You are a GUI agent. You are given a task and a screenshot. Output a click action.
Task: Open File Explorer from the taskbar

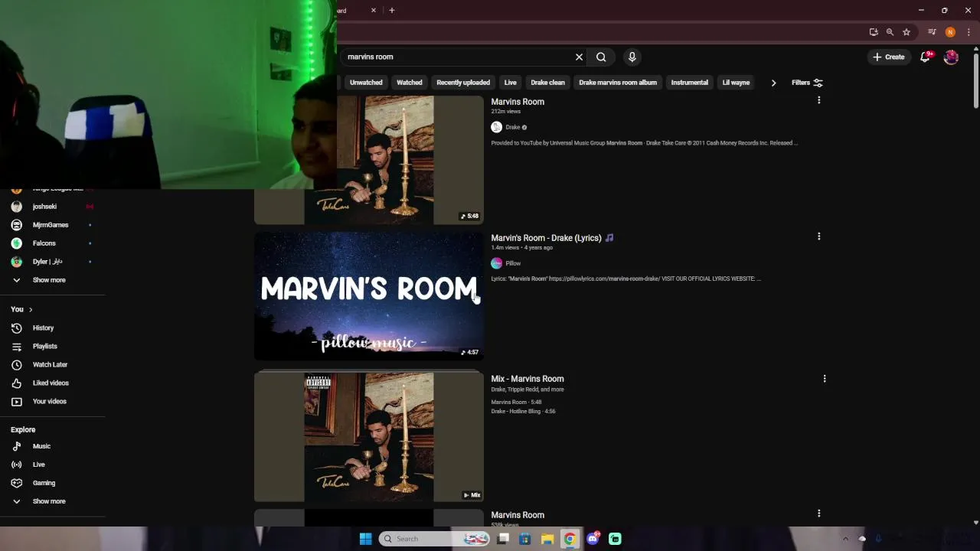(x=547, y=539)
